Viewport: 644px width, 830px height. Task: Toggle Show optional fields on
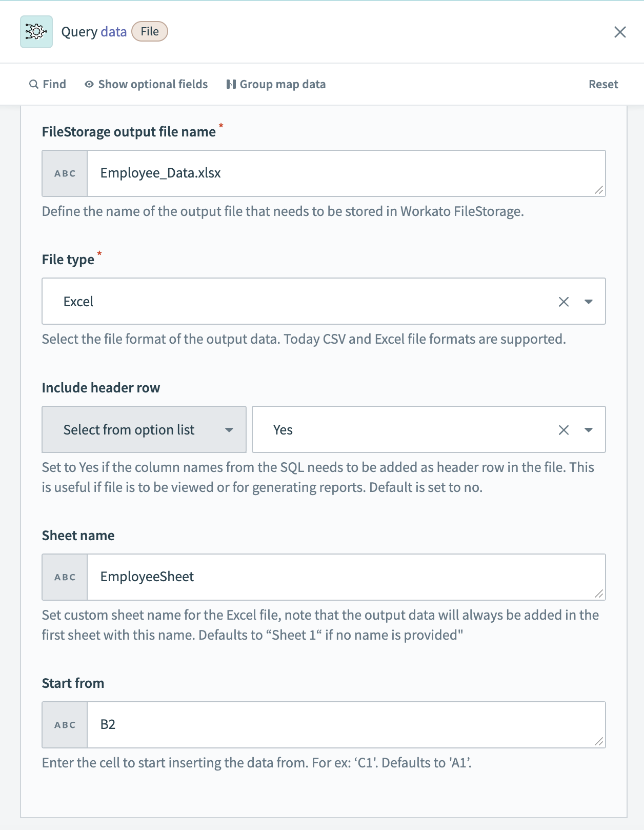152,84
